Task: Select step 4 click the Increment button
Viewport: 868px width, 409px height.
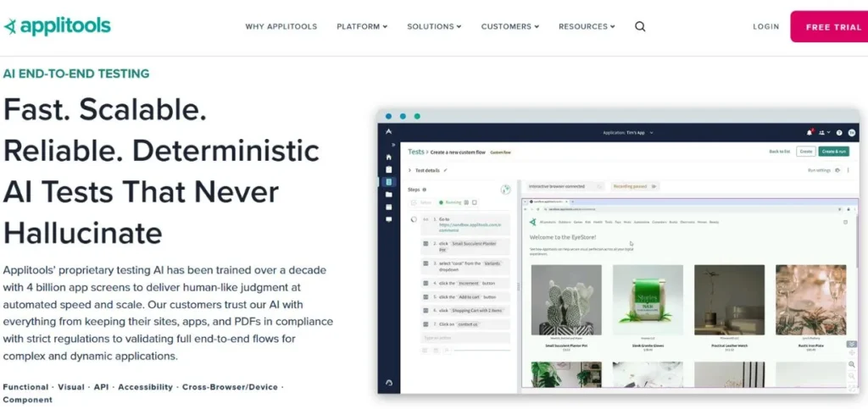Action: [465, 283]
